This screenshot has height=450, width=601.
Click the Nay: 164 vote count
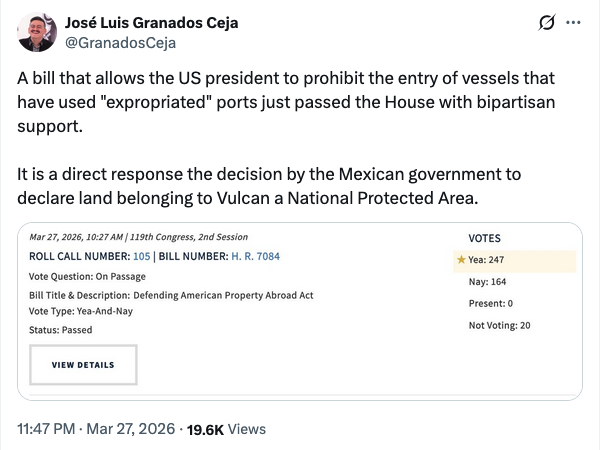tap(490, 282)
